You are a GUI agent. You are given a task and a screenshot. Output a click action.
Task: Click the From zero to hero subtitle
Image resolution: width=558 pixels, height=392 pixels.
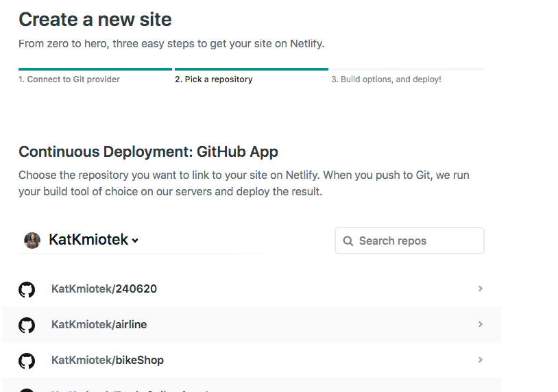tap(171, 44)
